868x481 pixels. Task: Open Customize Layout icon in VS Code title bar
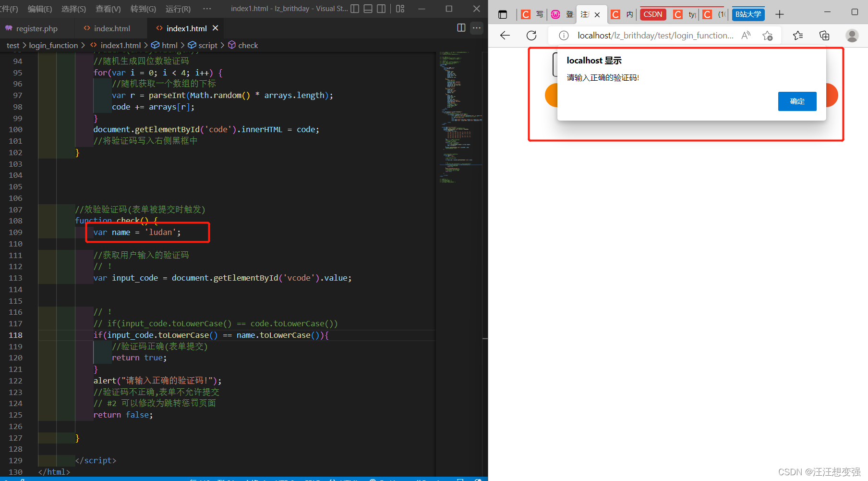coord(400,9)
